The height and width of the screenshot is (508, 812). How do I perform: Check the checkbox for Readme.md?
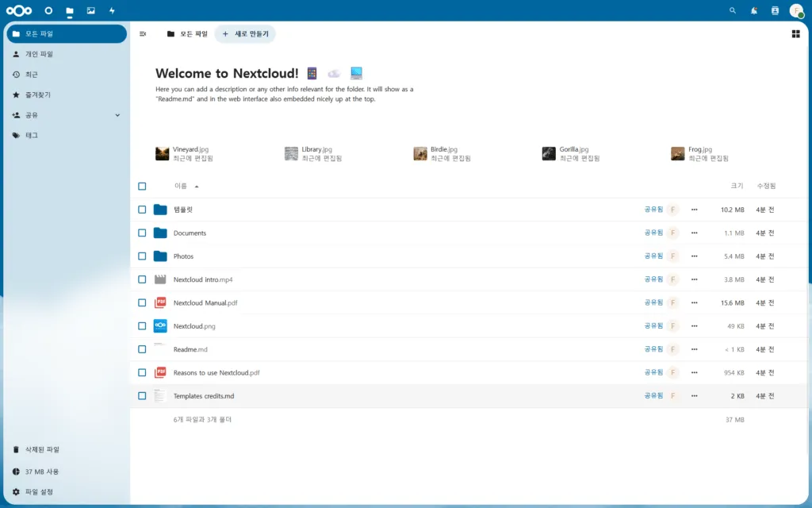142,349
